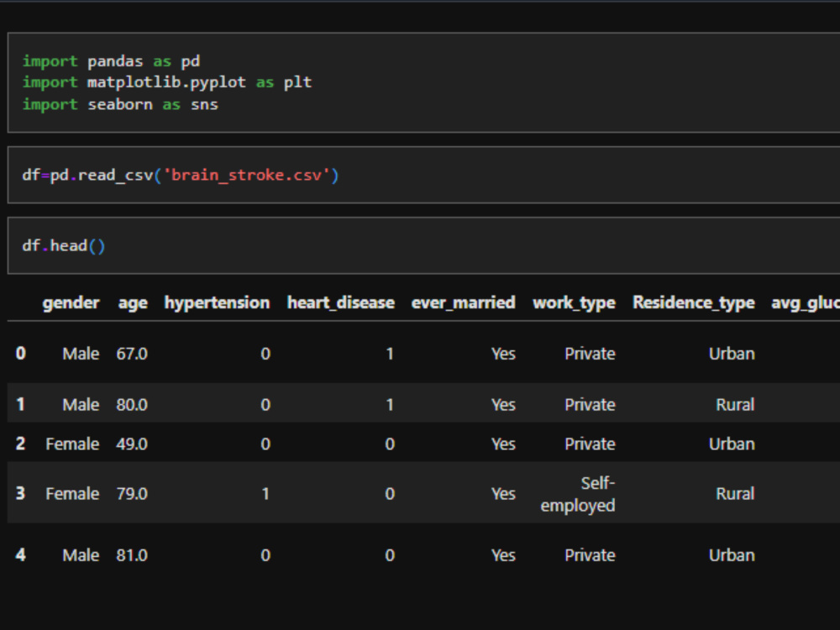Click Private work type in row 0
This screenshot has width=840, height=630.
click(590, 354)
